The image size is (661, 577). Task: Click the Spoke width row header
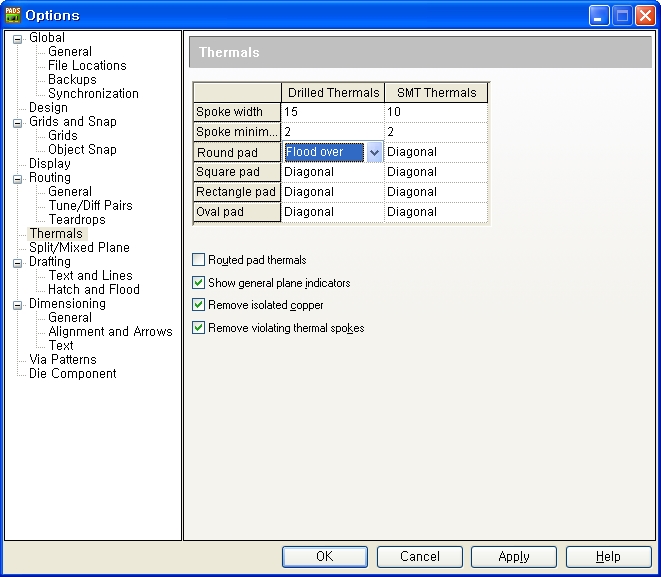point(237,112)
